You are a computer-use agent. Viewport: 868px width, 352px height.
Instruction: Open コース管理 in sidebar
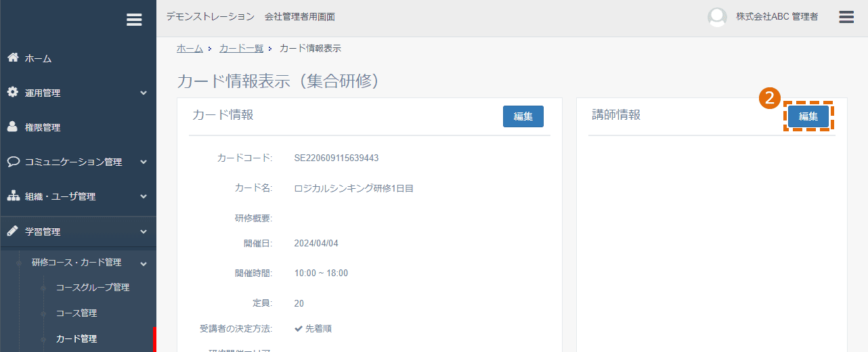(77, 313)
